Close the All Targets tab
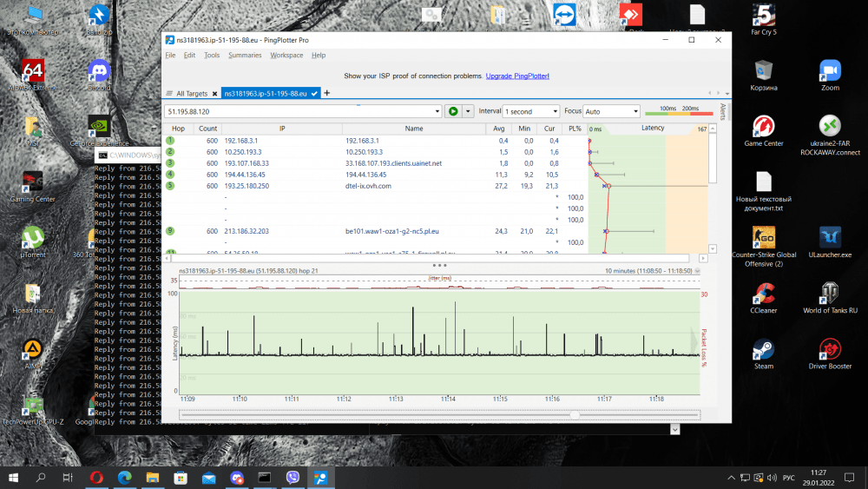The height and width of the screenshot is (489, 868). pos(214,94)
